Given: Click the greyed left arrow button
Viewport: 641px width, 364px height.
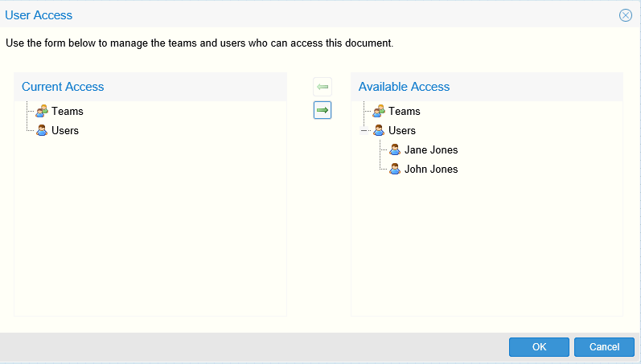Looking at the screenshot, I should 323,87.
